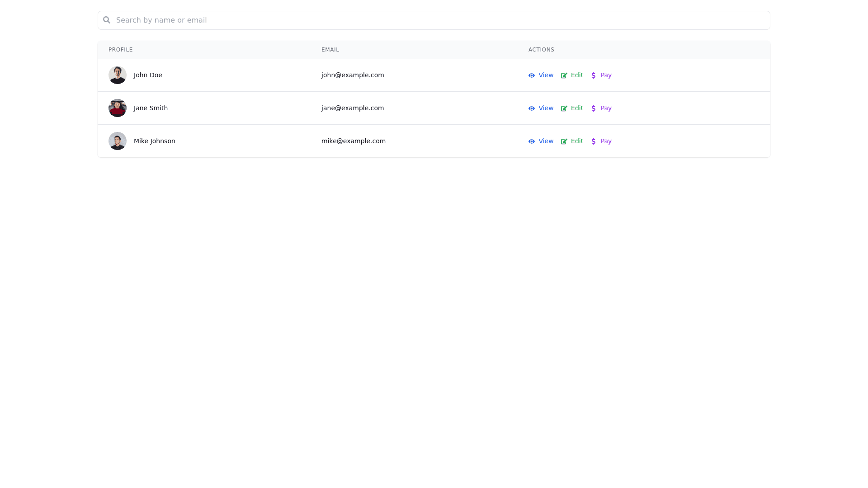Select Edit for Jane Smith

[x=577, y=108]
